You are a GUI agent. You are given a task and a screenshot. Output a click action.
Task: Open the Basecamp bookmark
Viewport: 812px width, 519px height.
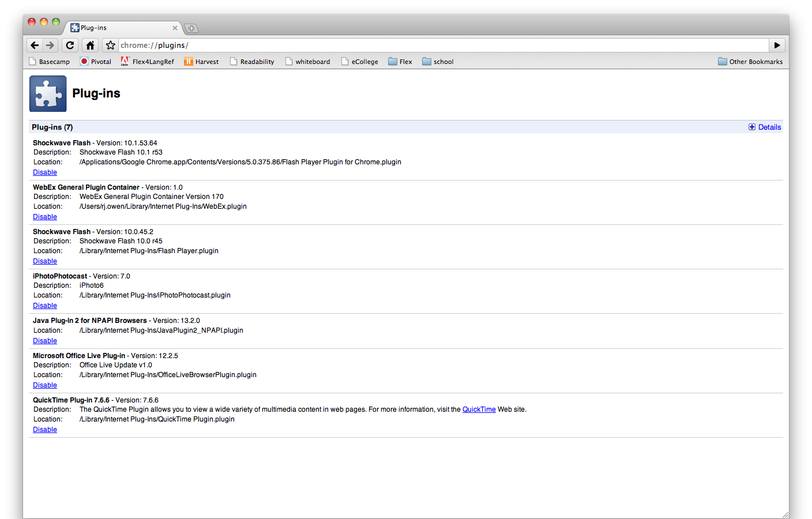click(x=49, y=62)
